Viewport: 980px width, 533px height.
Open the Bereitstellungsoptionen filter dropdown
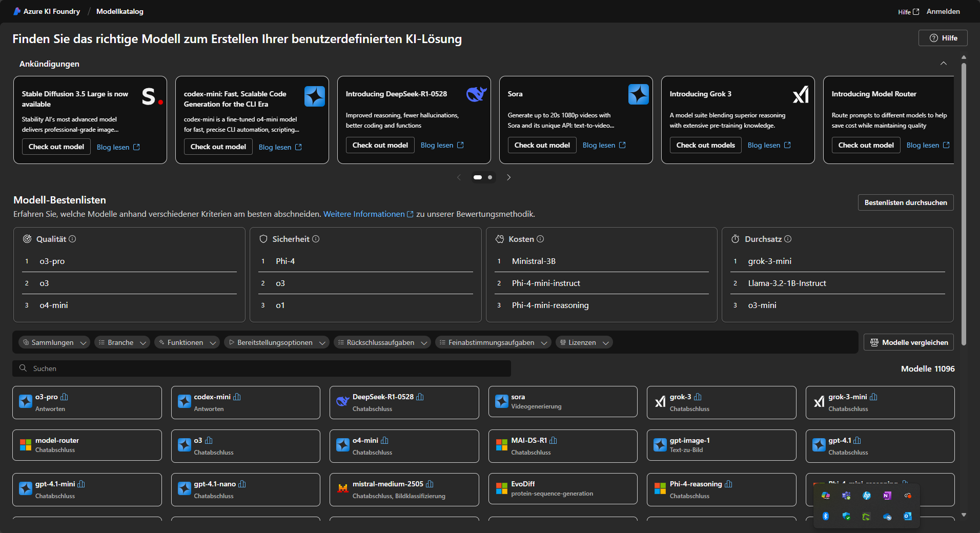(x=277, y=342)
